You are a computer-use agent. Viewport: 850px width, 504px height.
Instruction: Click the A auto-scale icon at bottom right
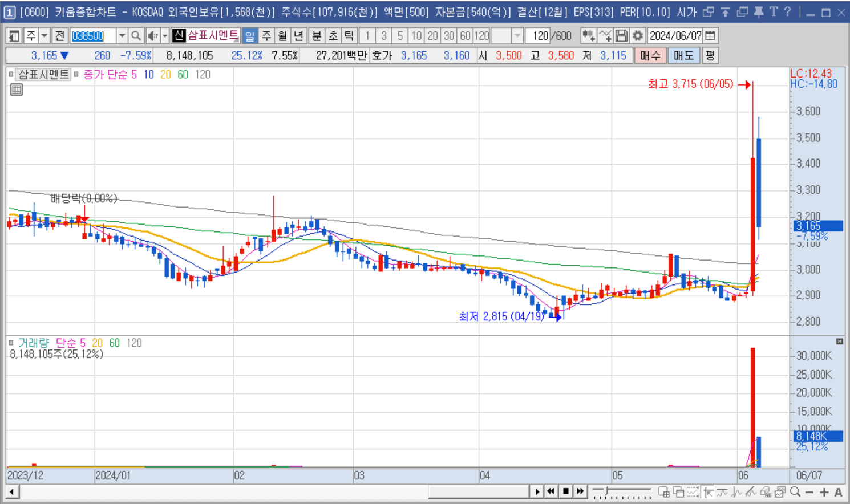(838, 492)
